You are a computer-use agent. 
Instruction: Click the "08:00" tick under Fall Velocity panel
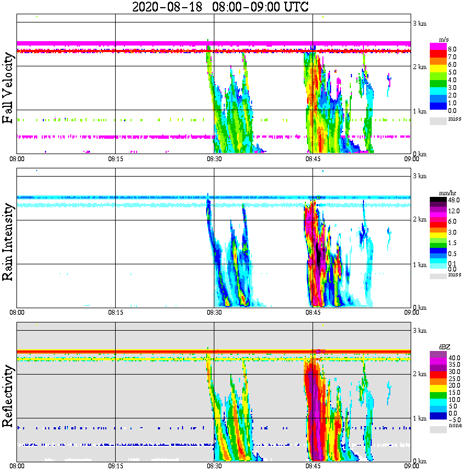point(16,159)
